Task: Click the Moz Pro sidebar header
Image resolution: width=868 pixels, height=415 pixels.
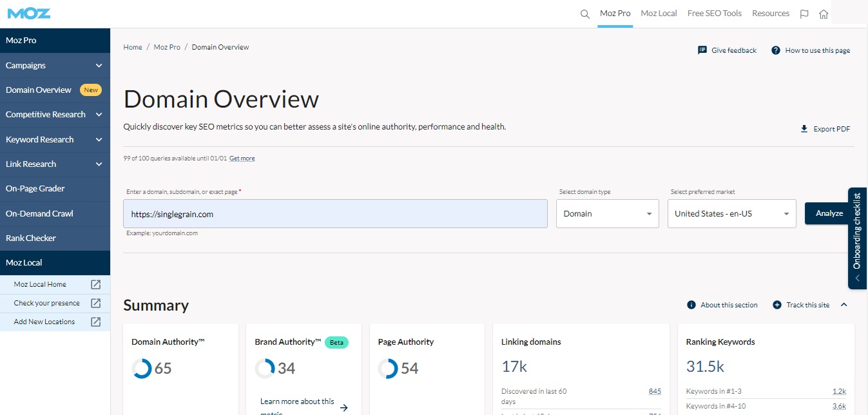Action: [55, 41]
